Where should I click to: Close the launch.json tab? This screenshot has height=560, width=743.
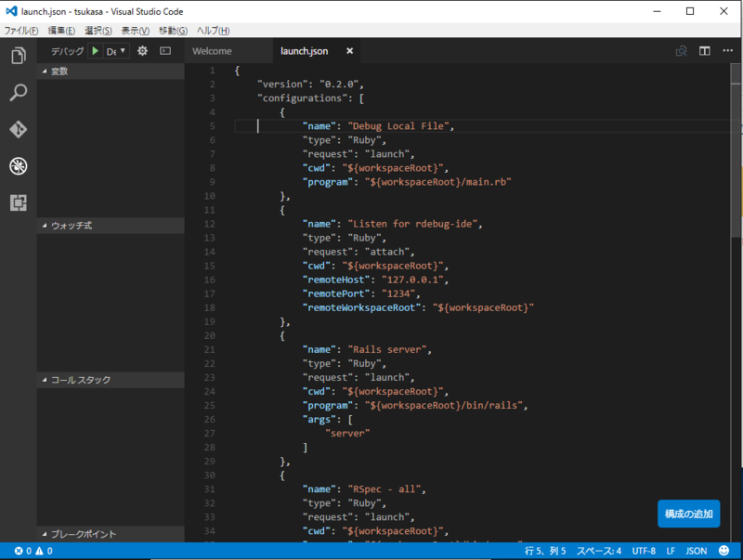tap(350, 51)
